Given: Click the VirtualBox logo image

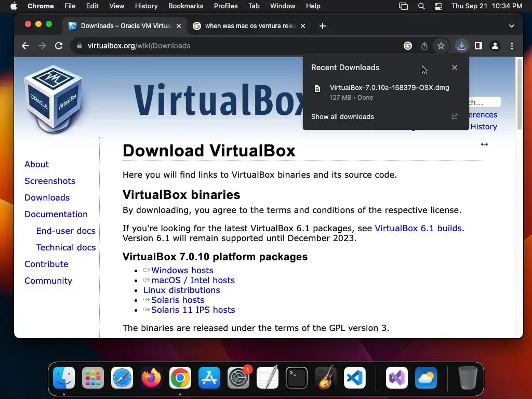Looking at the screenshot, I should 54,99.
